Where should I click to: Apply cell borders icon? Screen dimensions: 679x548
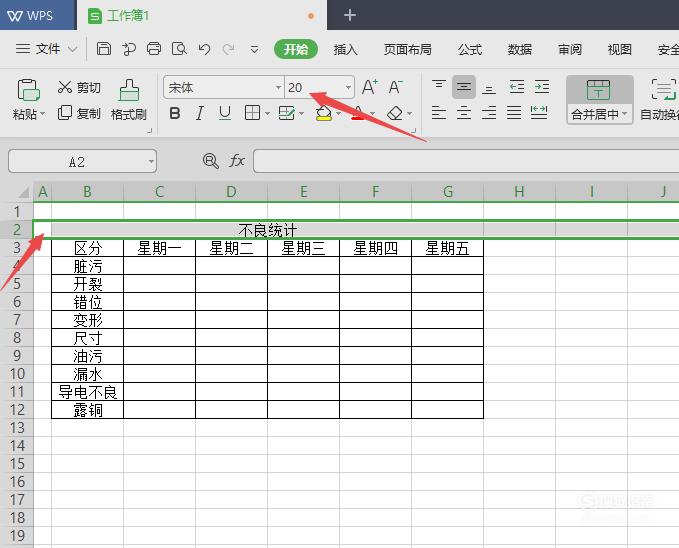click(252, 113)
